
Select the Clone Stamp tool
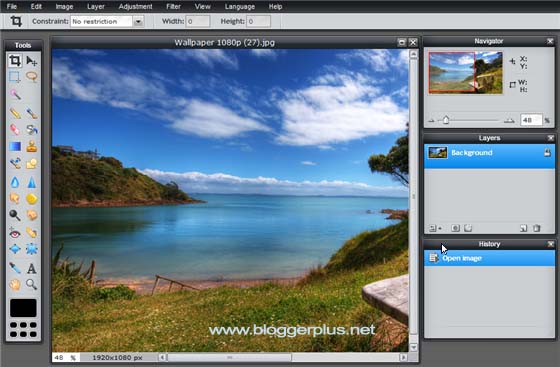(31, 146)
